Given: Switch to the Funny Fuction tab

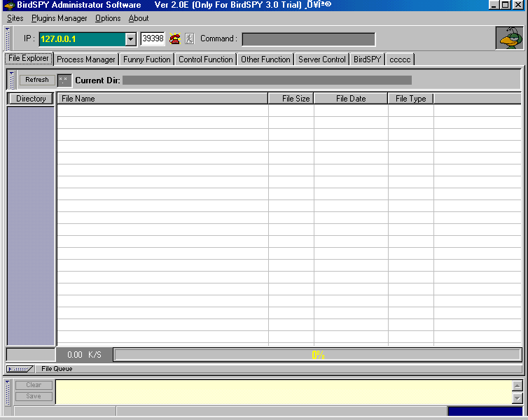Looking at the screenshot, I should coord(147,59).
